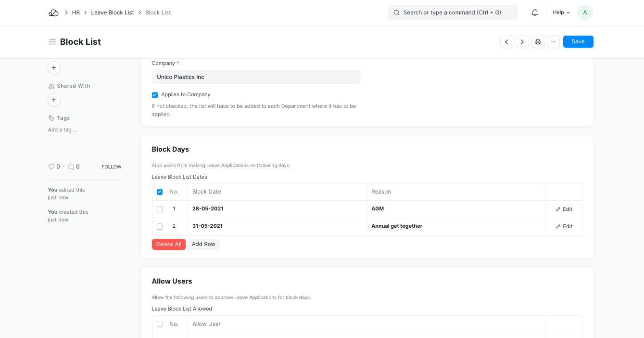Viewport: 644px width, 338px height.
Task: Click the red Delete All button
Action: click(168, 244)
